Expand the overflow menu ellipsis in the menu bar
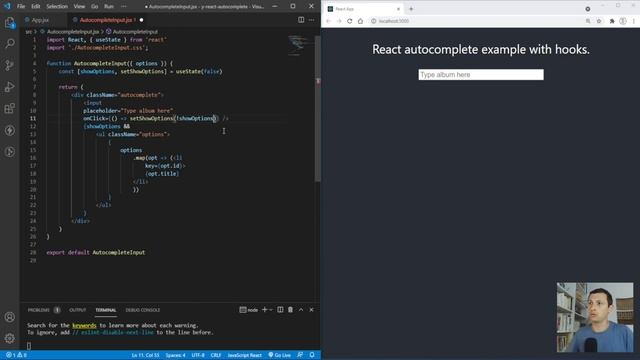Image resolution: width=640 pixels, height=360 pixels. [124, 7]
